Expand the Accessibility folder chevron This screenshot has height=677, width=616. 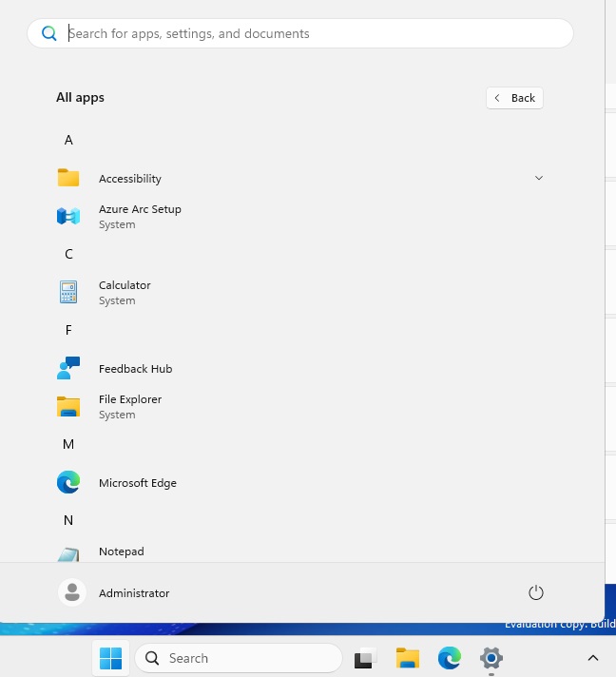pyautogui.click(x=539, y=178)
